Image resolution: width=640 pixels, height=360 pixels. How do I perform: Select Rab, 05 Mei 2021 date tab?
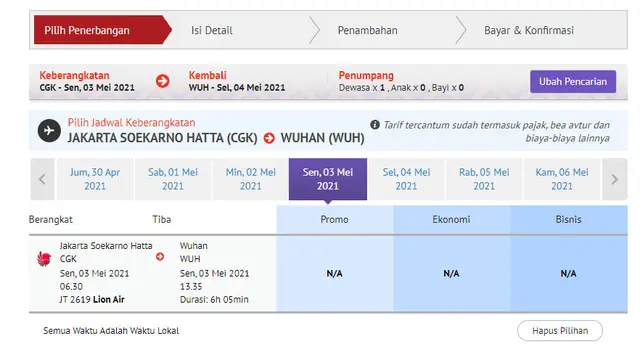(484, 179)
